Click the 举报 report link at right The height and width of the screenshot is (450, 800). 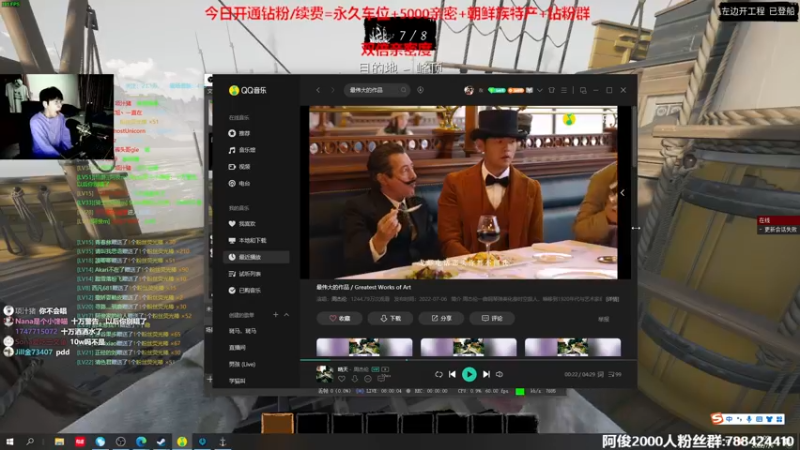[x=604, y=319]
